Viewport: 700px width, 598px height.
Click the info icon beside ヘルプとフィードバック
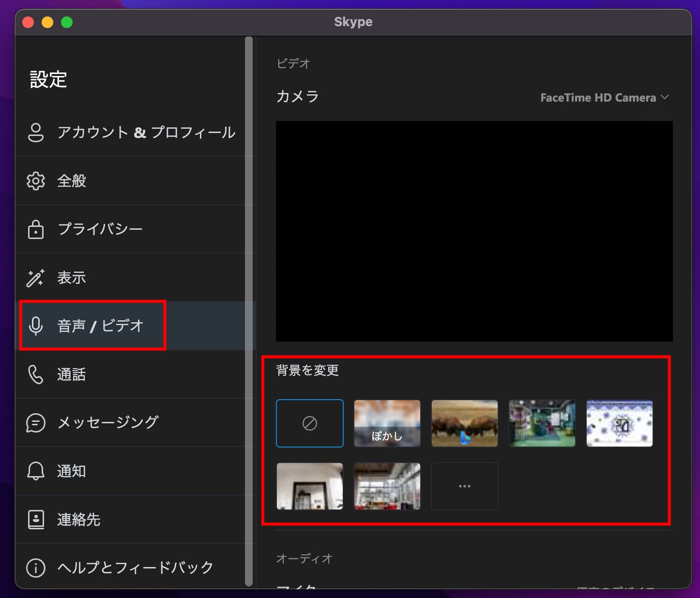36,568
